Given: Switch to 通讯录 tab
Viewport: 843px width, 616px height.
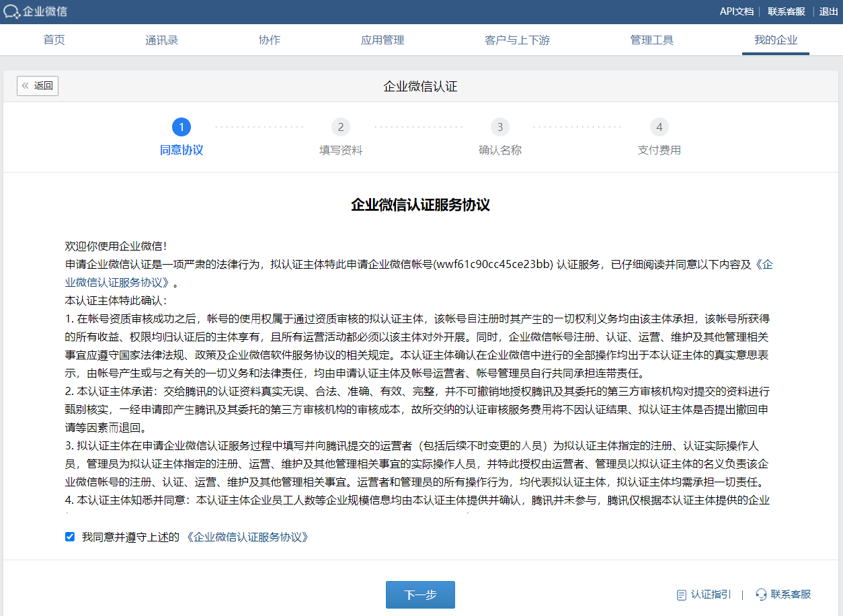Looking at the screenshot, I should [x=162, y=40].
